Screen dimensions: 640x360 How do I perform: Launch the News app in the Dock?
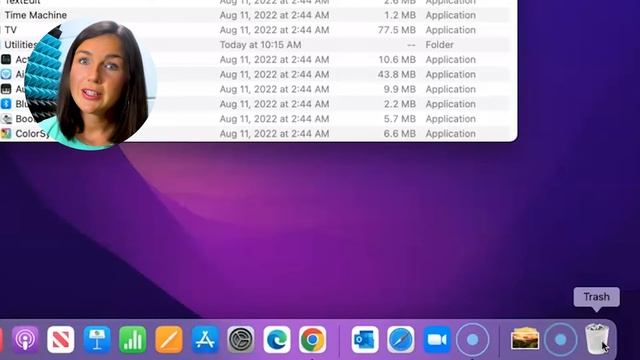(x=61, y=340)
